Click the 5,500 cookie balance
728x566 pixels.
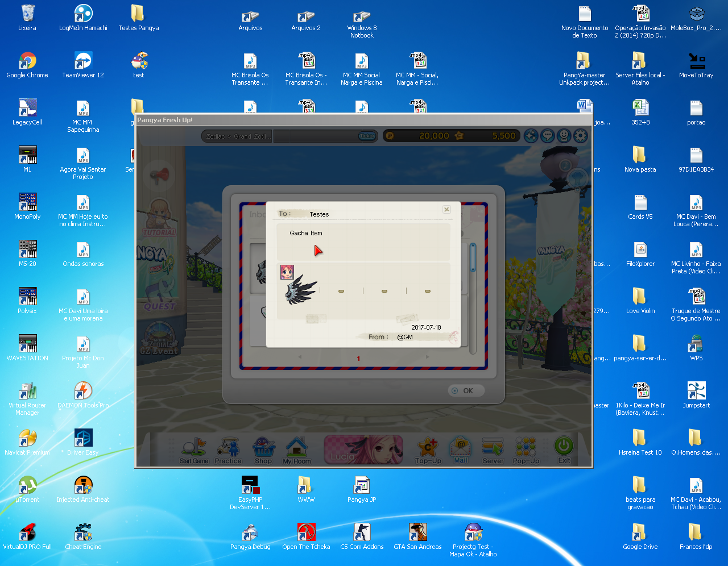coord(504,136)
